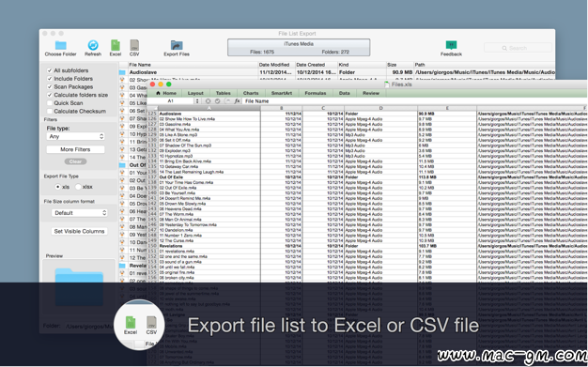Click the Refresh icon in the toolbar
The height and width of the screenshot is (367, 588).
tap(93, 45)
